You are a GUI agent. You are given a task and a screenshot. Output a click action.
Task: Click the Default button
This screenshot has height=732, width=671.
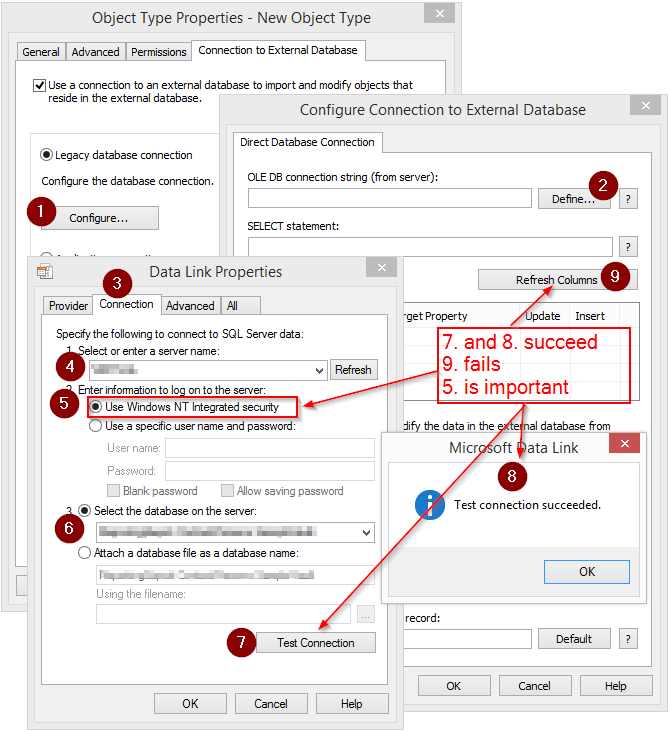[574, 639]
